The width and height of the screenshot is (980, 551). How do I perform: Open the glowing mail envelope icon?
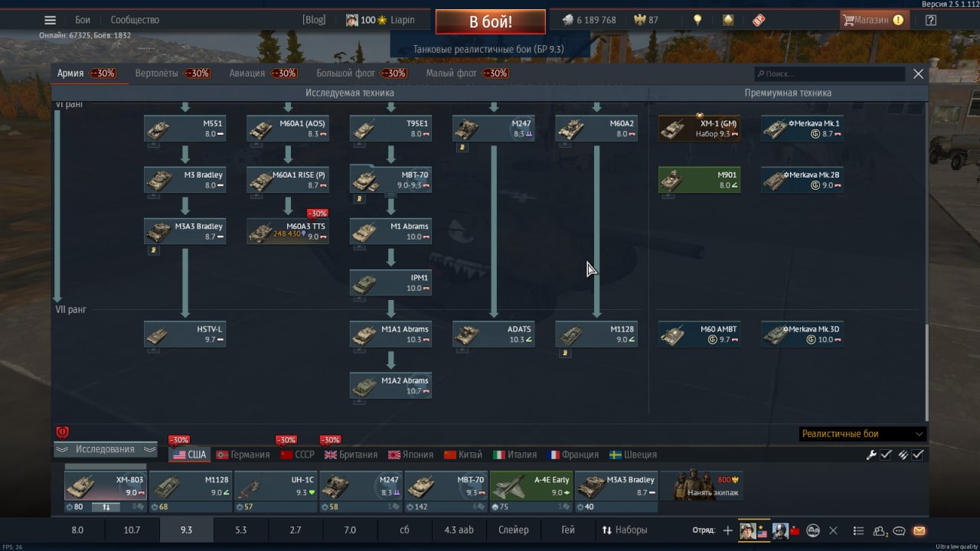point(919,530)
